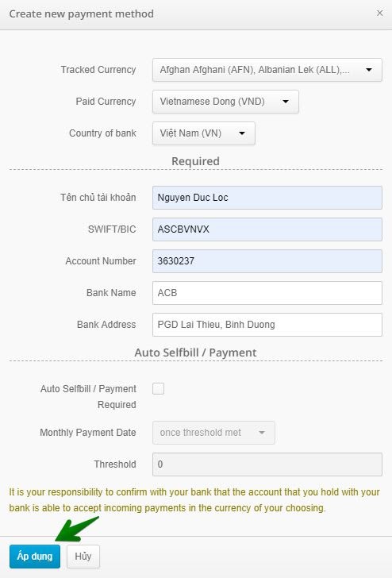Select the Bank Name field showing ACB

(x=267, y=293)
